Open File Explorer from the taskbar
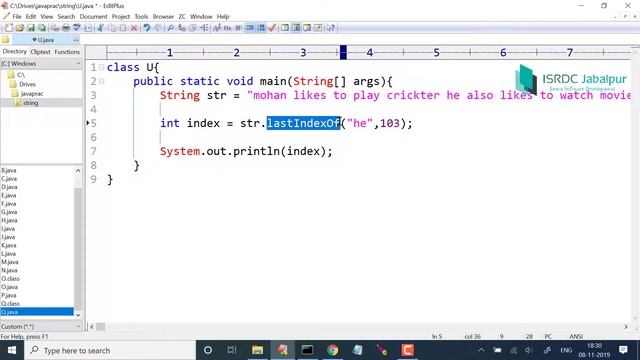This screenshot has height=360, width=640. pos(257,350)
